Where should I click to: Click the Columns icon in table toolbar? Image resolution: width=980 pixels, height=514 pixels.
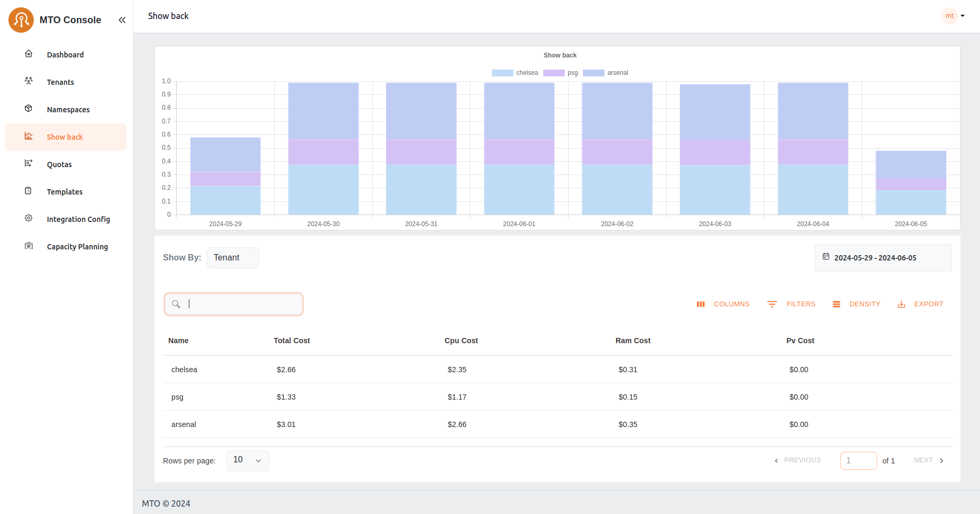click(x=700, y=304)
